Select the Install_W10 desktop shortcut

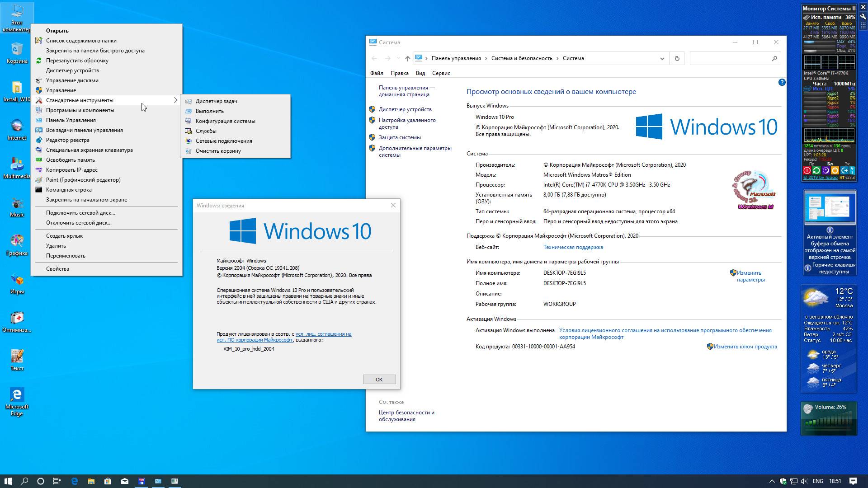tap(17, 92)
